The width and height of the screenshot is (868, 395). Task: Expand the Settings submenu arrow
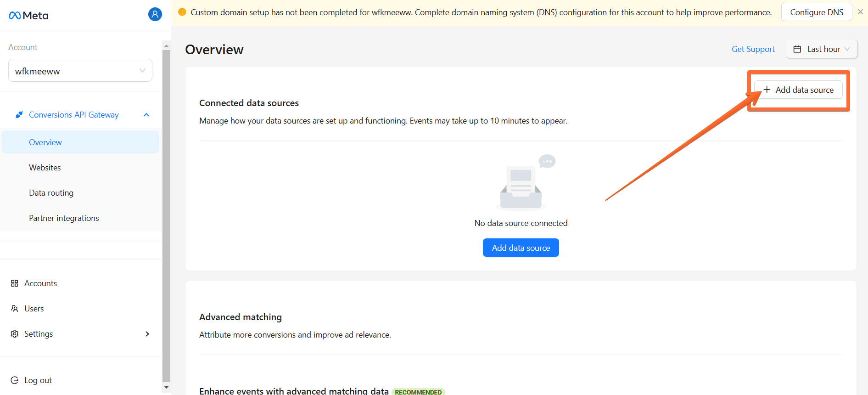(x=147, y=334)
